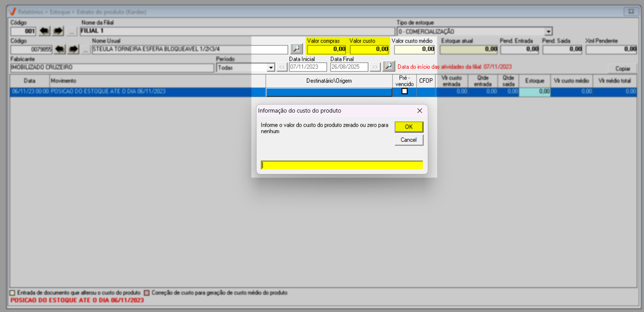Click the Data column header

pos(30,81)
